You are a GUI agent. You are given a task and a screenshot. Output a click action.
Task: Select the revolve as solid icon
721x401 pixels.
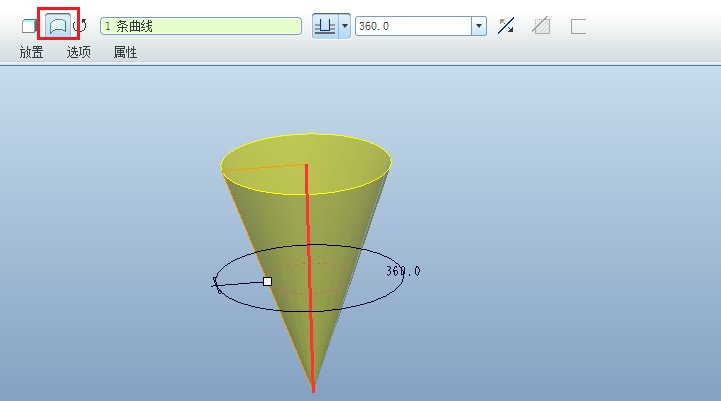(29, 26)
